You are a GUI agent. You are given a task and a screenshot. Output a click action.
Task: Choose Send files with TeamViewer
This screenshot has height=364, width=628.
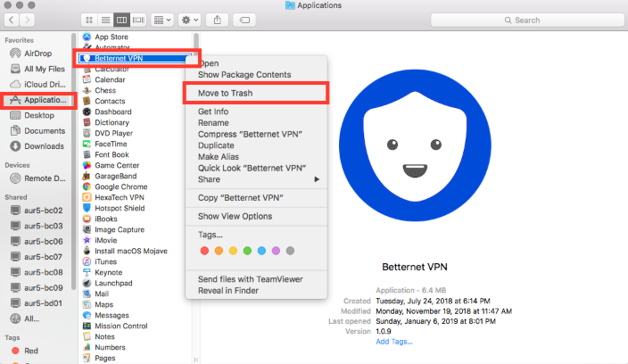tap(256, 279)
